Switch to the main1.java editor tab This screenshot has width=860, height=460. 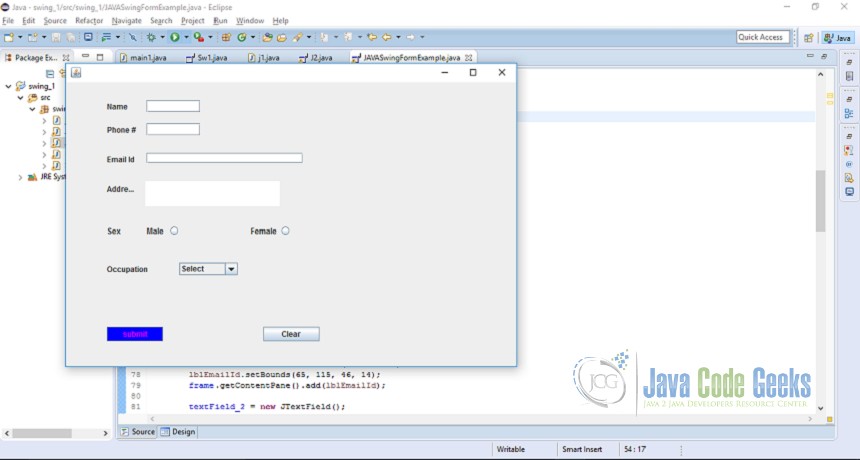(x=143, y=58)
